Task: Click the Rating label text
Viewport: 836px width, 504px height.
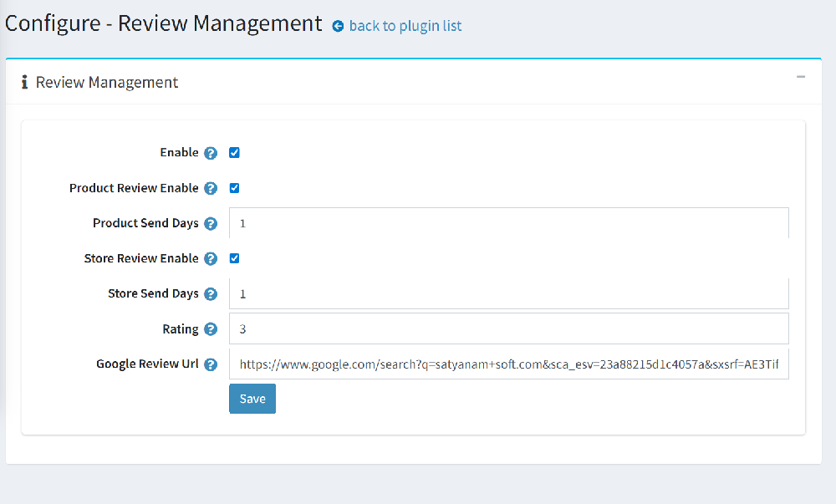Action: click(181, 329)
